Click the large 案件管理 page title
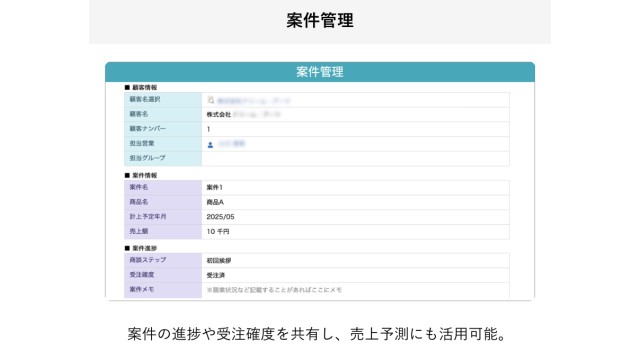Screen dimensions: 640x360 click(320, 20)
